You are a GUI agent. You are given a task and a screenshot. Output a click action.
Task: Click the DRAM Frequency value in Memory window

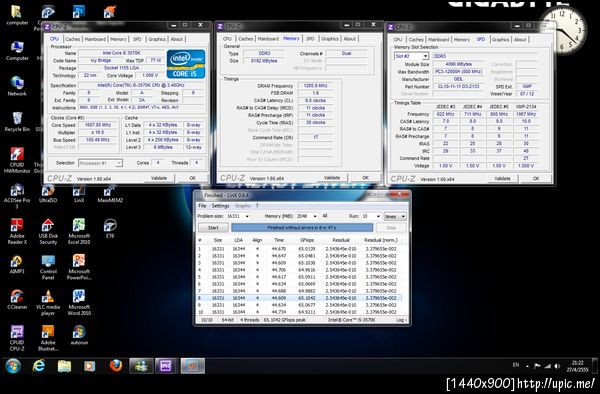click(x=315, y=86)
